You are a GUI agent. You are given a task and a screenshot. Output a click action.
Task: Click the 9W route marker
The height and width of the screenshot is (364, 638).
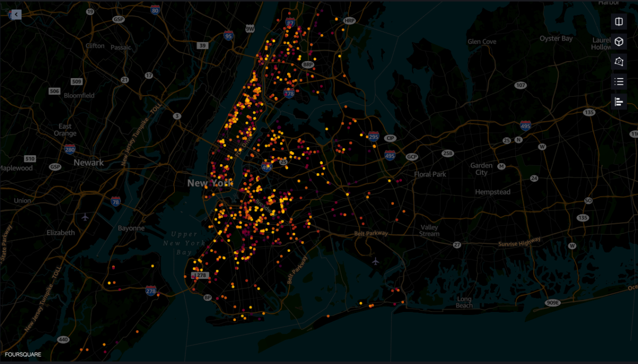tap(250, 29)
